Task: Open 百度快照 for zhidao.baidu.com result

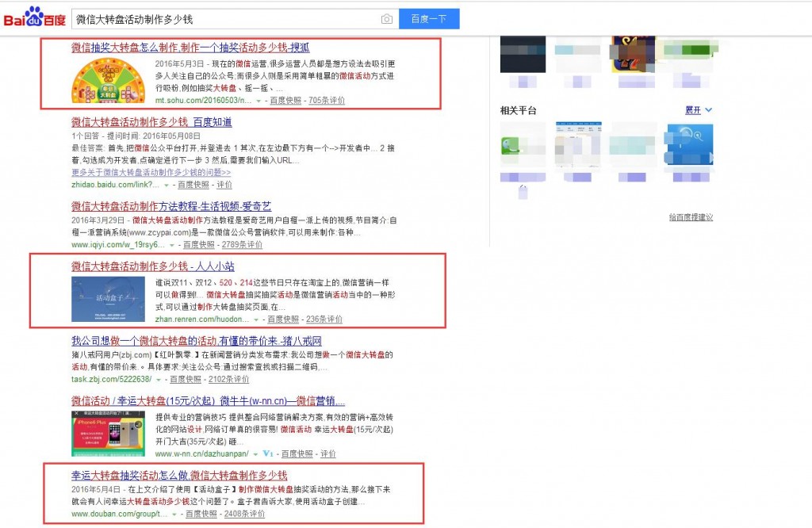Action: (193, 185)
